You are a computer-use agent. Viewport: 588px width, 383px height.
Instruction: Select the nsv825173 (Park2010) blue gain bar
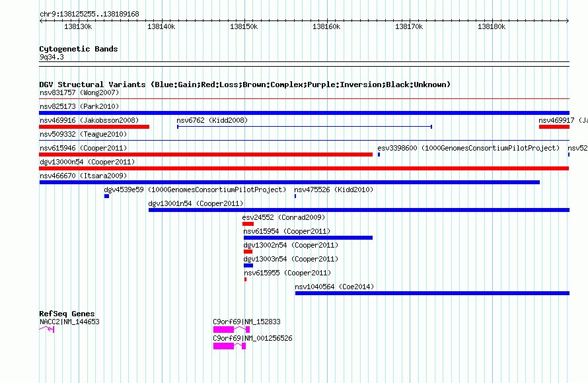304,113
